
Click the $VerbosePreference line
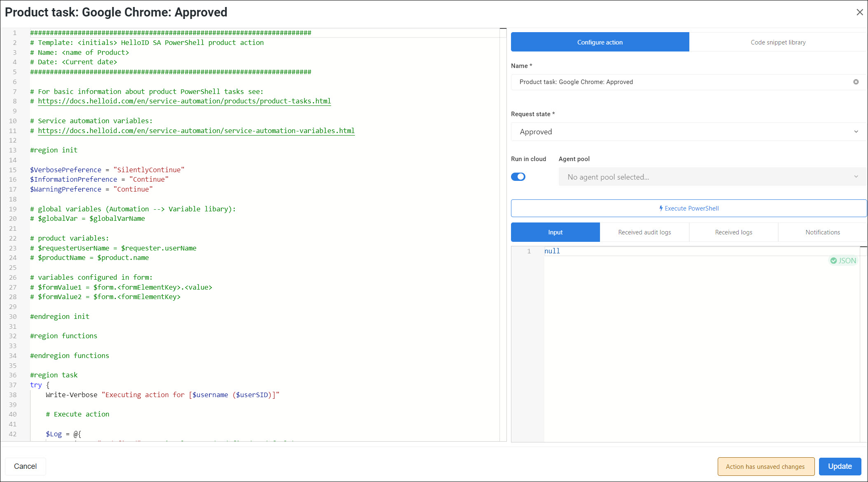107,170
